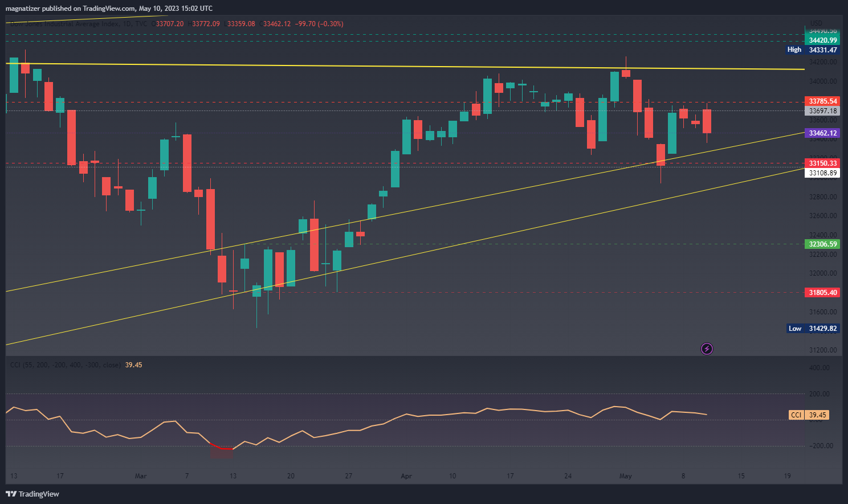This screenshot has width=848, height=504.
Task: Click the high value 33772.09 in legend
Action: pyautogui.click(x=206, y=24)
